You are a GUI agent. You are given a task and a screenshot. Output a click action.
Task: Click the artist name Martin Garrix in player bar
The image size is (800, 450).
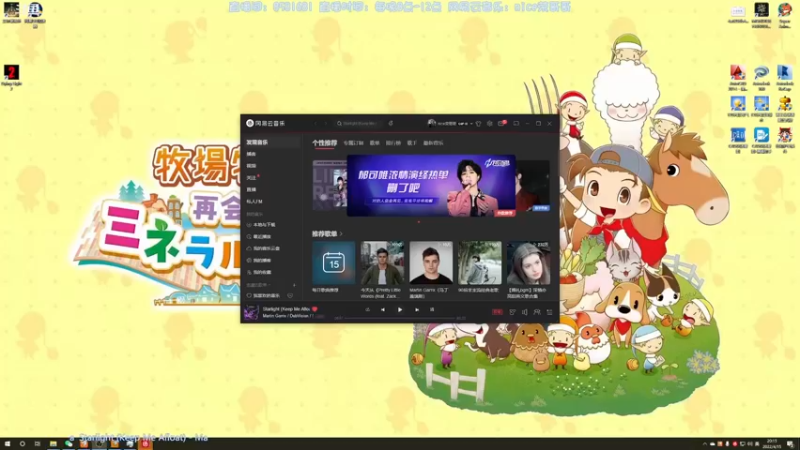(276, 316)
